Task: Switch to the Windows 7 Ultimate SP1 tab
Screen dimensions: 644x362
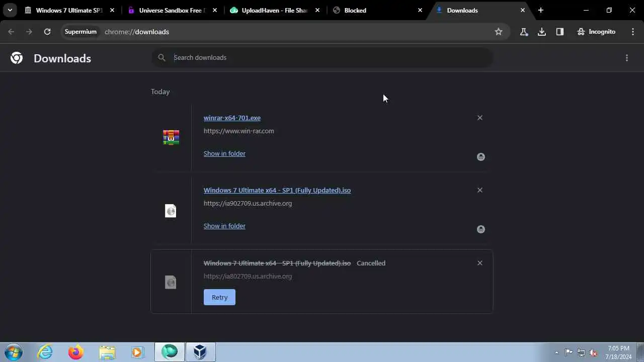Action: click(x=69, y=10)
